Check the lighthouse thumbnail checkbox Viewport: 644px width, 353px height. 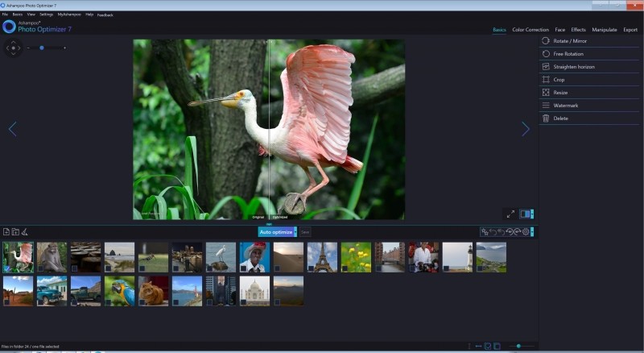pyautogui.click(x=446, y=268)
